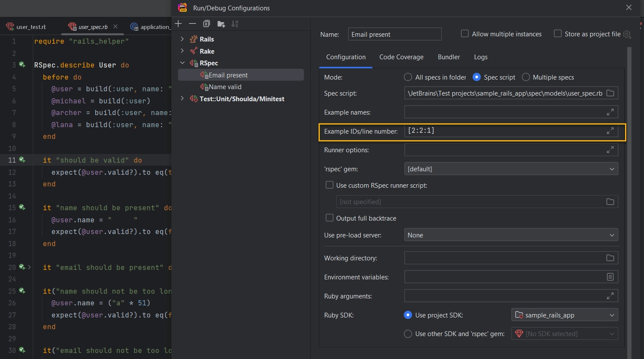Screen dimensions: 644x359
Task: Expand Example names field editor
Action: coord(610,112)
